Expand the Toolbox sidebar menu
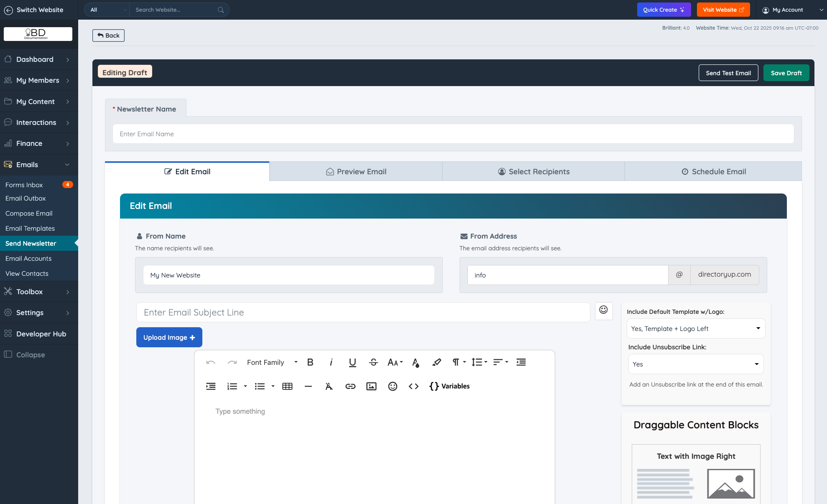 coord(38,292)
